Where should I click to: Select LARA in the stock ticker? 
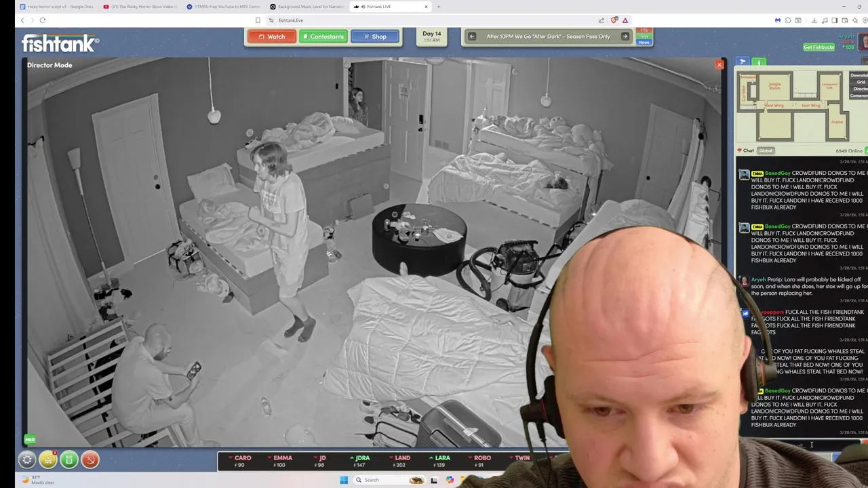tap(440, 461)
